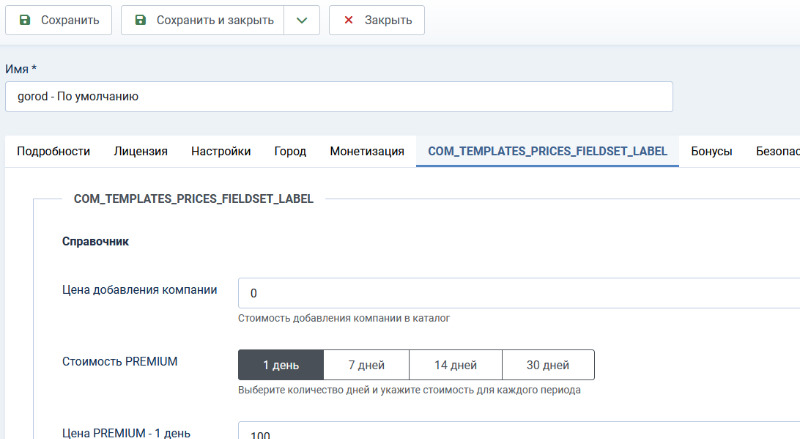Open the partially visible Безопасность tab
Screen dimensions: 800x439
pos(777,151)
